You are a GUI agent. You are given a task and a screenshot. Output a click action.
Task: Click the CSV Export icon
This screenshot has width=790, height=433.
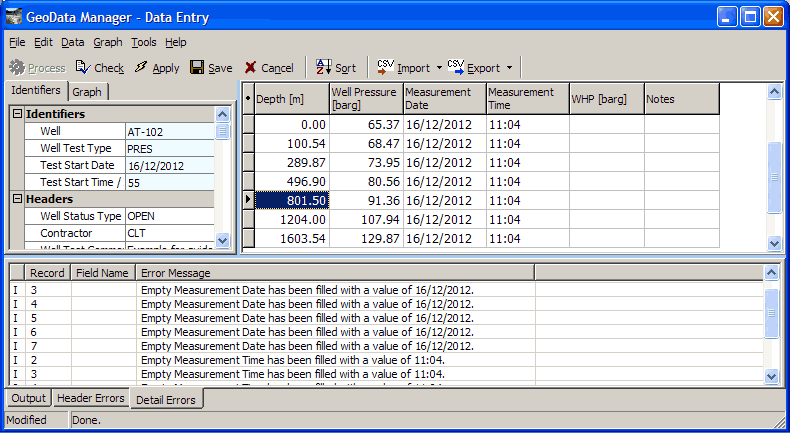point(456,67)
